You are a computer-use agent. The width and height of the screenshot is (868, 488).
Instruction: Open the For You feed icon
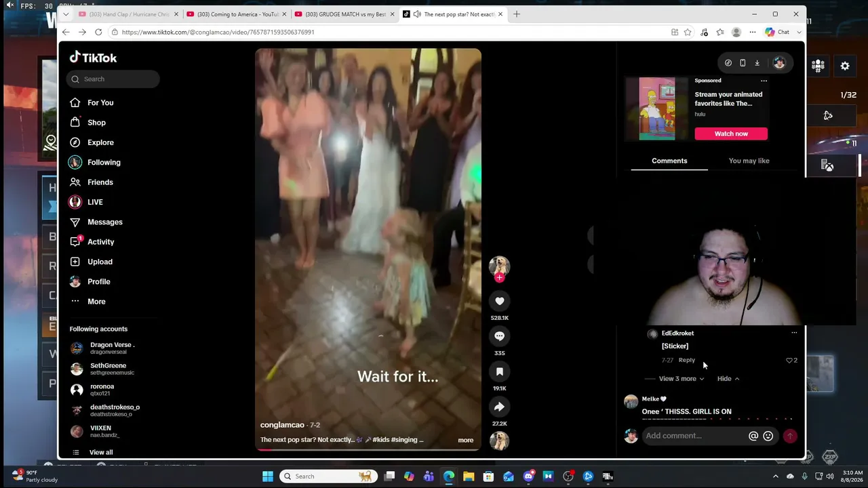pyautogui.click(x=75, y=102)
